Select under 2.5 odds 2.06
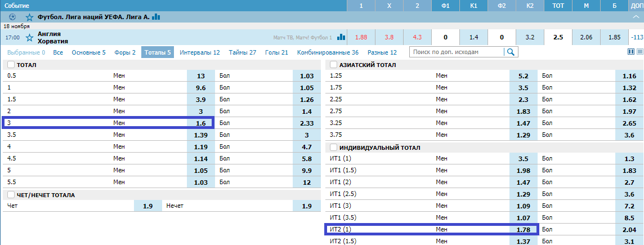Image resolution: width=644 pixels, height=245 pixels. point(586,37)
